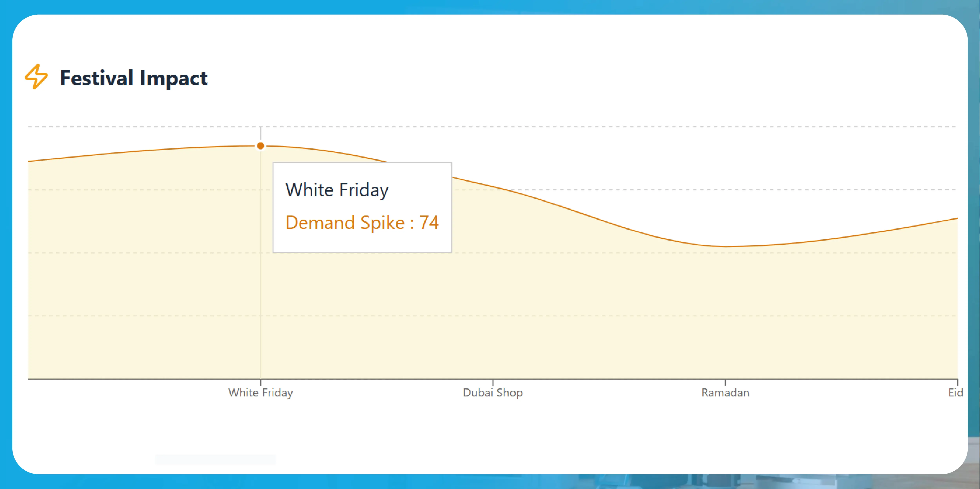Click the hover line segment above the data point
This screenshot has height=489, width=980.
coord(261,134)
